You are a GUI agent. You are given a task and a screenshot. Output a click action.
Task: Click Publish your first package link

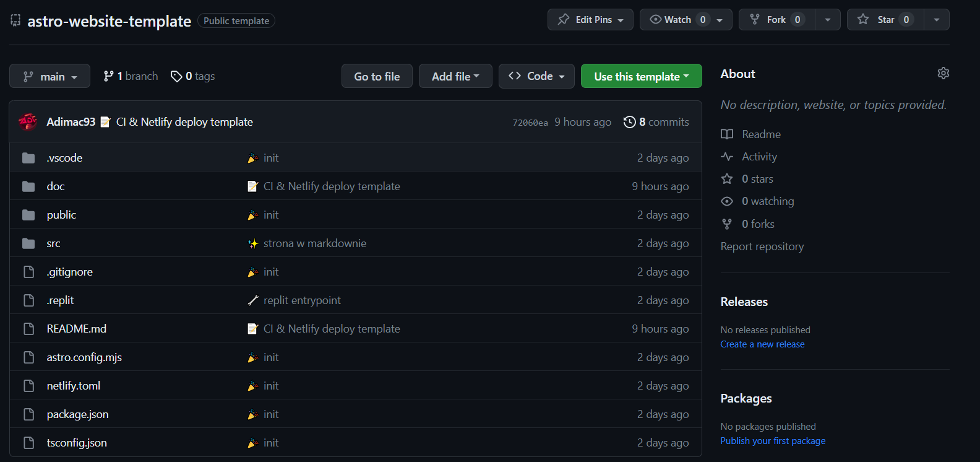click(x=773, y=441)
